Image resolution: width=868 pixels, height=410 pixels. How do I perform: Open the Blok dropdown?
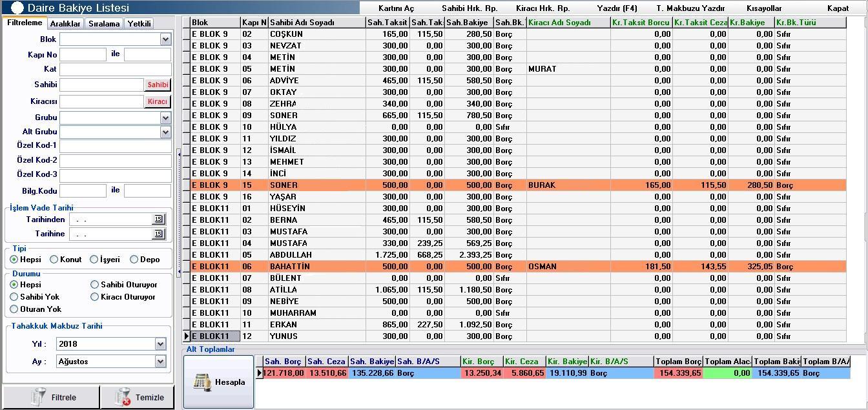[165, 39]
